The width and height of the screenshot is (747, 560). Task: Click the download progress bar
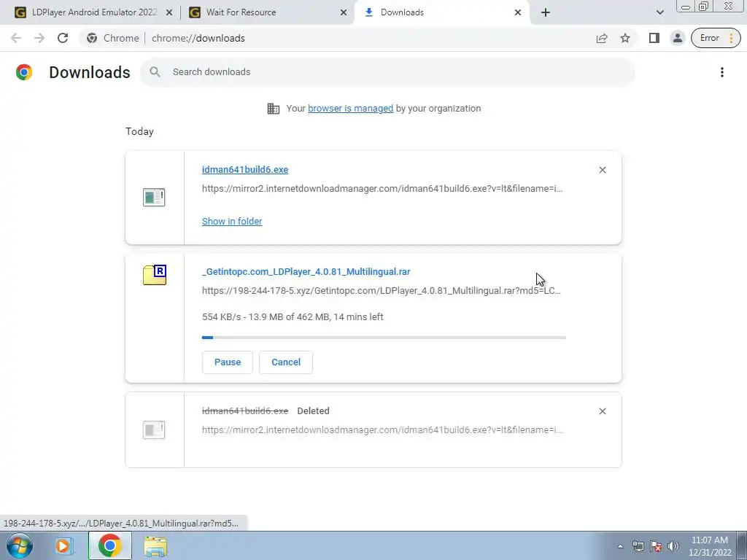point(384,338)
